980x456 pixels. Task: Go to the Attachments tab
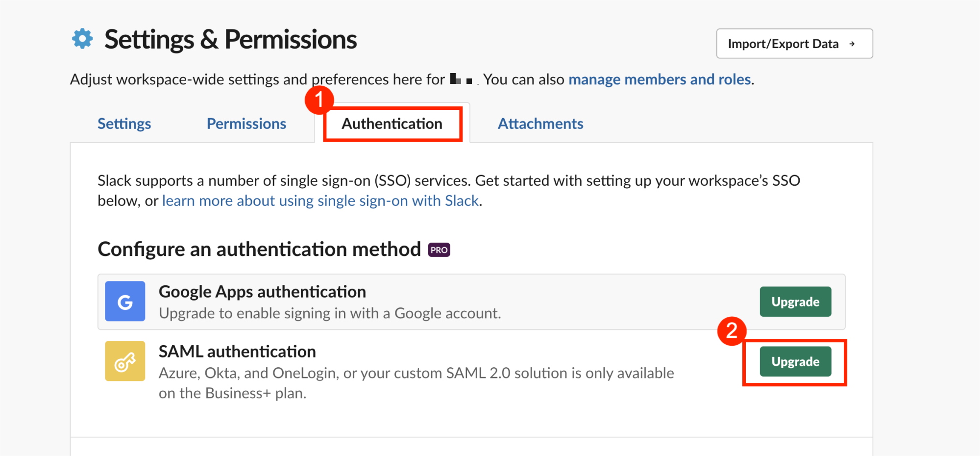pos(540,124)
